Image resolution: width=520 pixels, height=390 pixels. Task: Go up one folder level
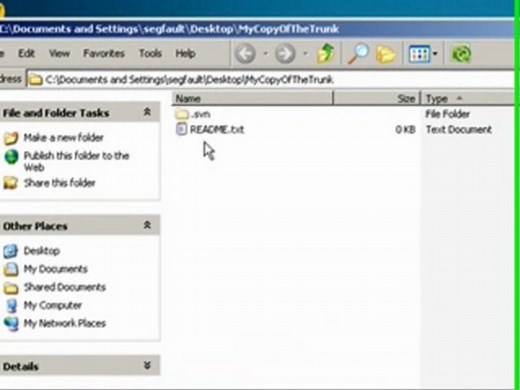tap(325, 53)
